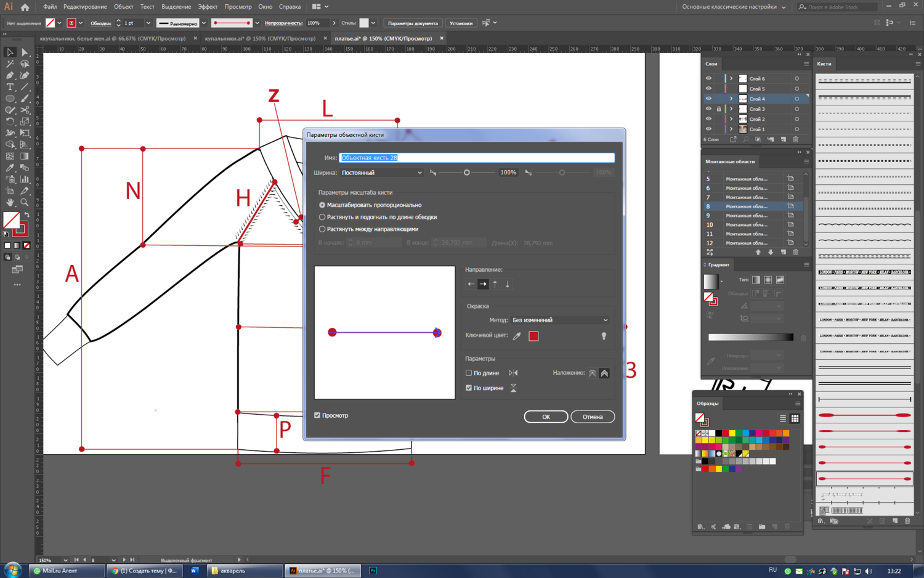Screen dimensions: 924x578
Task: Enable the По длине checkbox
Action: (469, 373)
